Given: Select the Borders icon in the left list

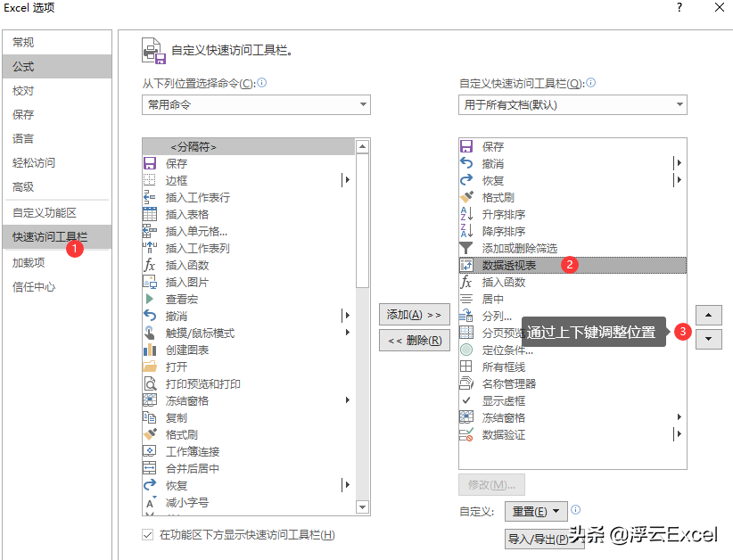Looking at the screenshot, I should pos(150,180).
